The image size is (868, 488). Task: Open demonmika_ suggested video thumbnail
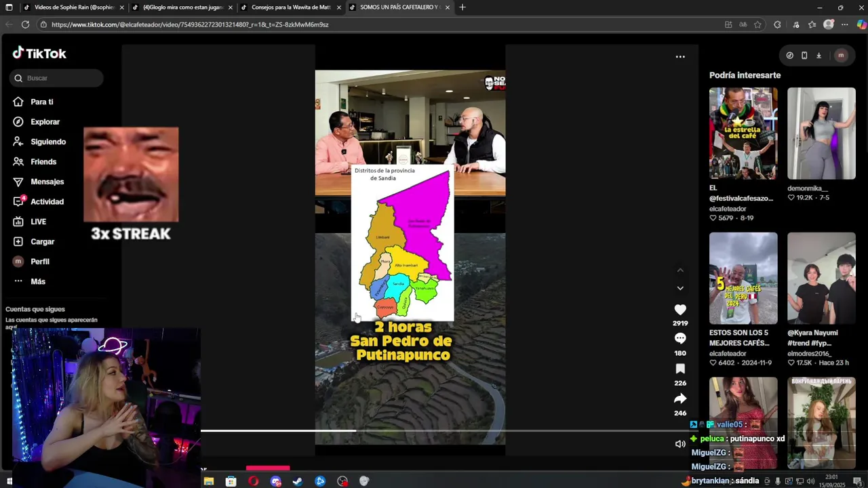click(x=821, y=133)
